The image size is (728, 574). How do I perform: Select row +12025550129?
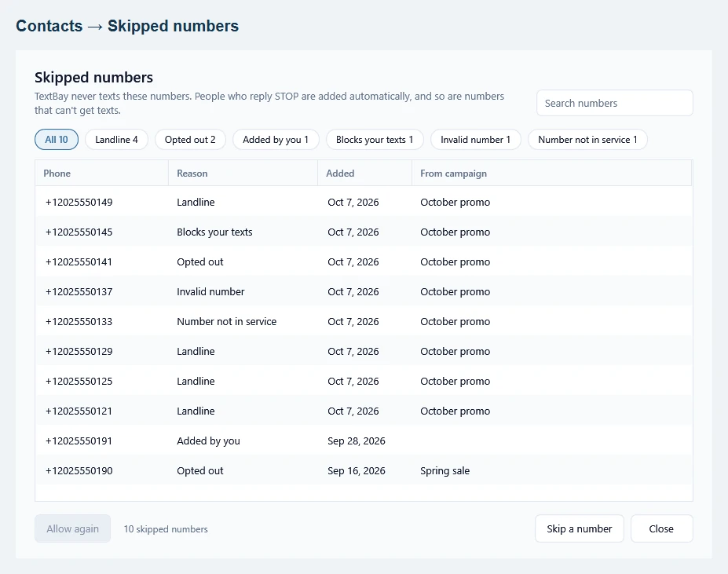pos(364,351)
